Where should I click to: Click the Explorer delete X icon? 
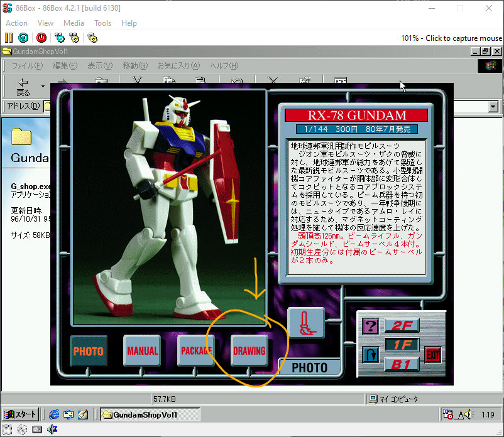coord(273,80)
